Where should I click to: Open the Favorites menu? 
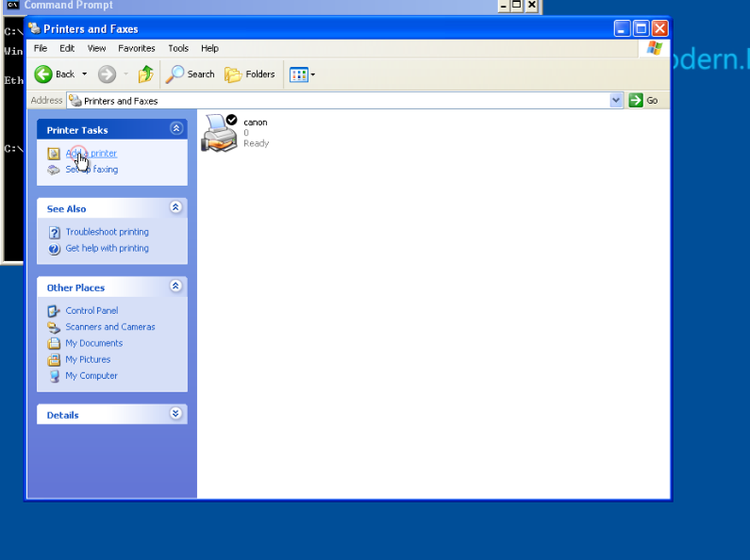[x=137, y=48]
